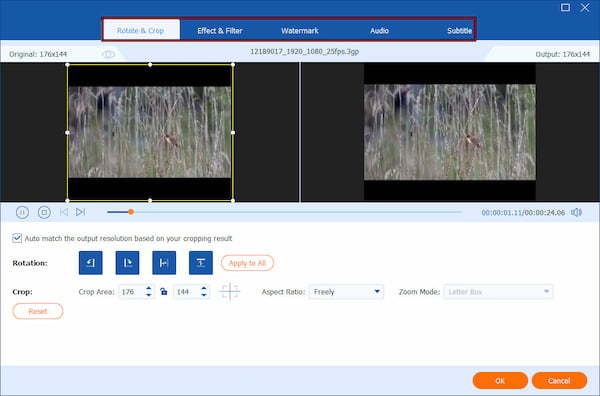The height and width of the screenshot is (396, 600).
Task: Confirm edits with OK button
Action: pyautogui.click(x=500, y=380)
